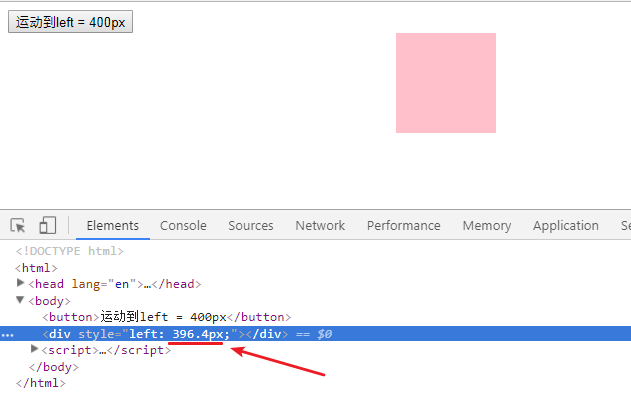Click the lang="en" attribute of head
This screenshot has width=631, height=398.
104,284
